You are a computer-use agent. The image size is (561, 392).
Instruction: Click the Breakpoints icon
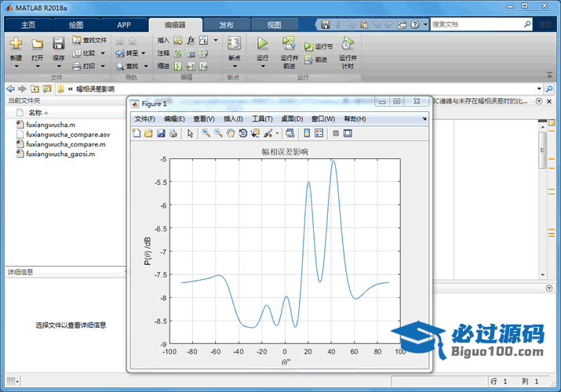[235, 43]
